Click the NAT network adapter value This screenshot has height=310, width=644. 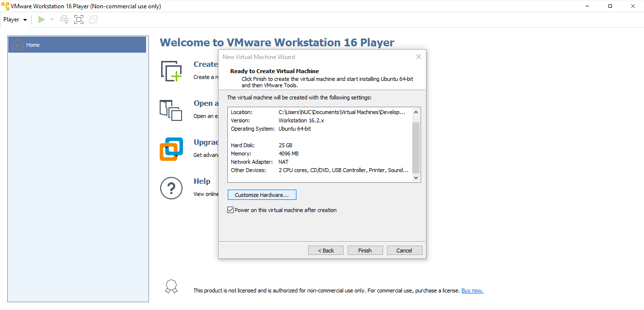click(284, 162)
